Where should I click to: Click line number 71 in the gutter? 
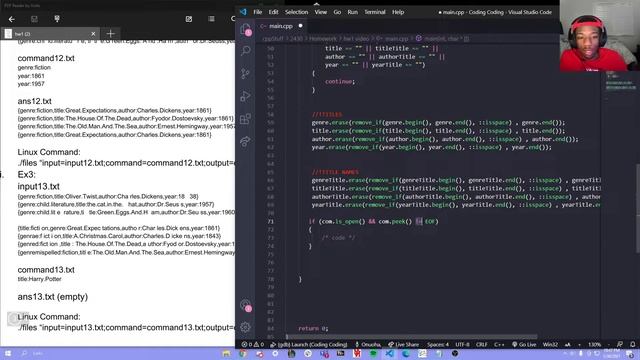click(x=271, y=222)
